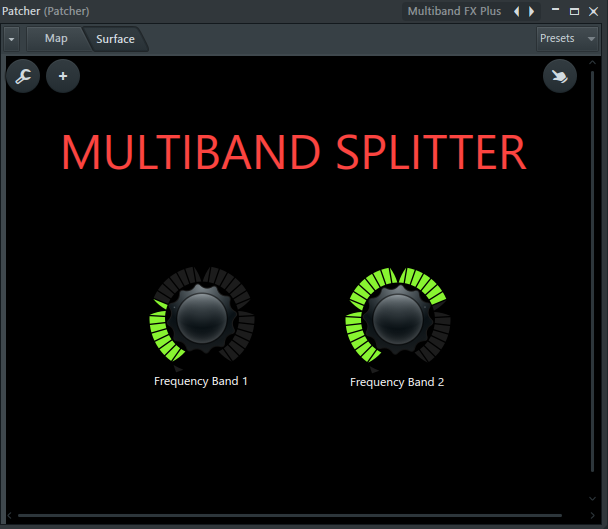Click the scroll left arrow
The width and height of the screenshot is (608, 529).
tap(10, 516)
